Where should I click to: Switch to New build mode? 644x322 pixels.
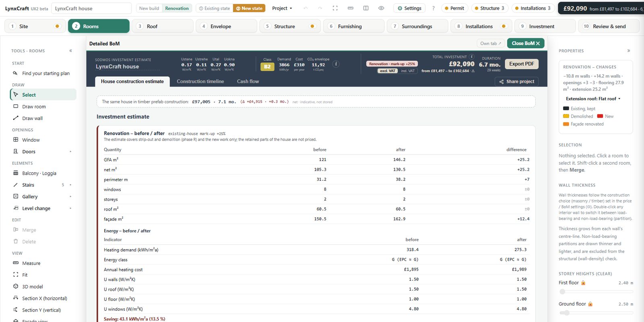coord(149,8)
